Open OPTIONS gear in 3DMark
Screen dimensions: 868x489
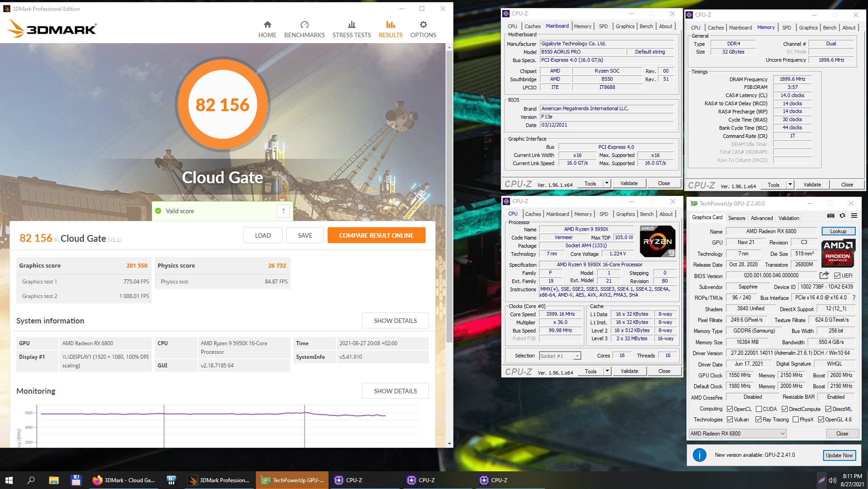[x=423, y=24]
